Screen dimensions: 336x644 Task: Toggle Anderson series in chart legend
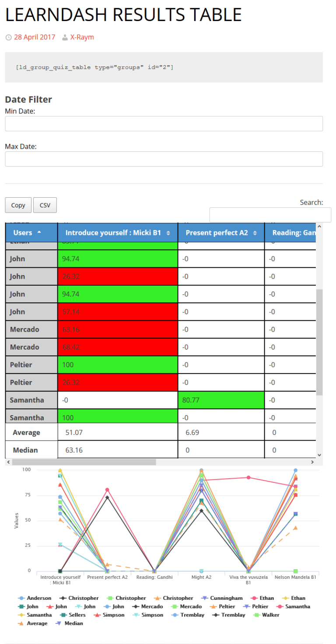(x=35, y=598)
